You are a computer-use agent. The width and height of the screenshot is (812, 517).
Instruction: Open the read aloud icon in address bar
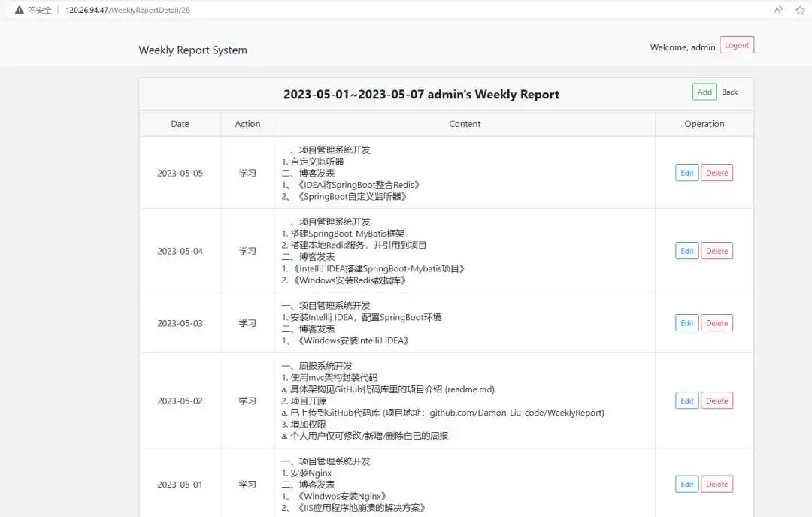pyautogui.click(x=778, y=10)
